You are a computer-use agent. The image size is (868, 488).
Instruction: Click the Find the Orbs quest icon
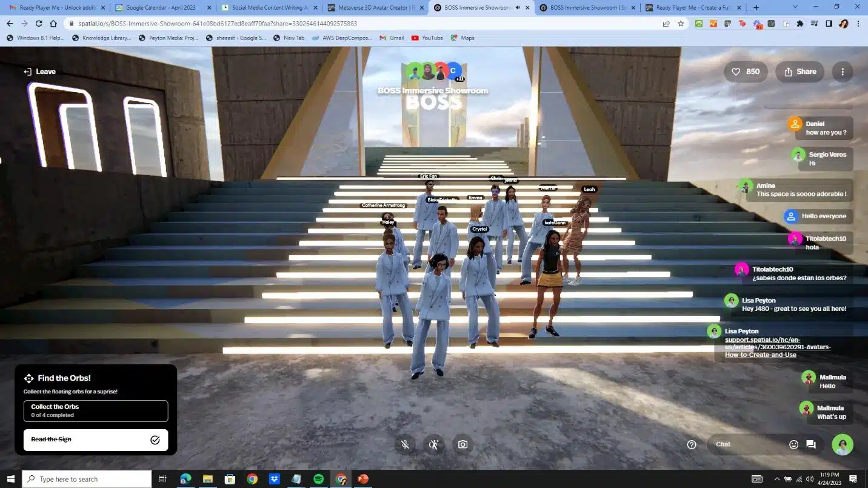28,378
